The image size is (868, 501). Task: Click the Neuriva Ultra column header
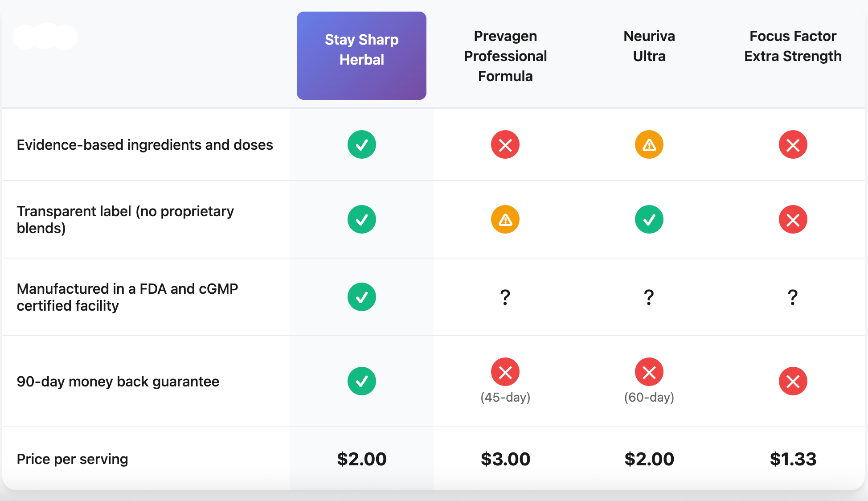[649, 46]
